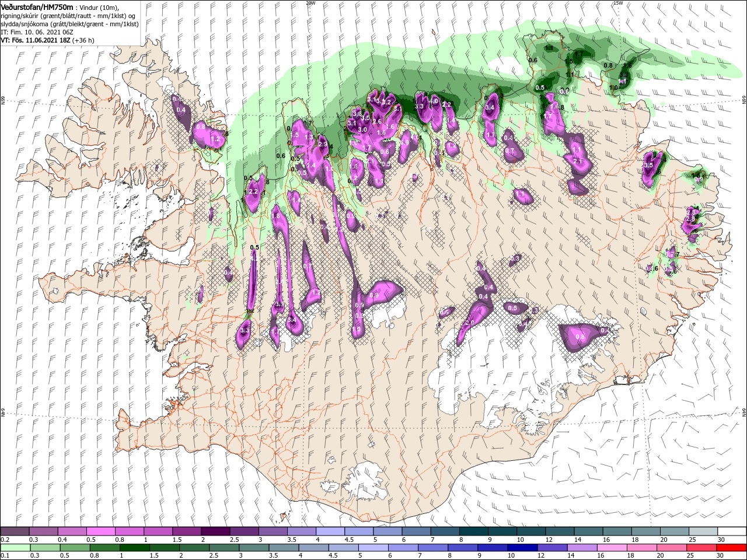Select the darkest purple snow swatch between 2 and 2.5
Screen dimensions: 747x560
click(x=215, y=532)
